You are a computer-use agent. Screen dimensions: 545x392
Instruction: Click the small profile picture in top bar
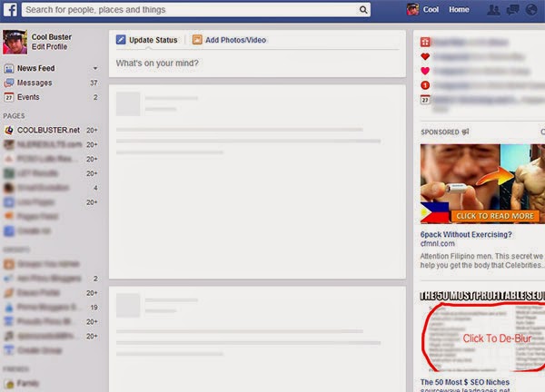412,10
